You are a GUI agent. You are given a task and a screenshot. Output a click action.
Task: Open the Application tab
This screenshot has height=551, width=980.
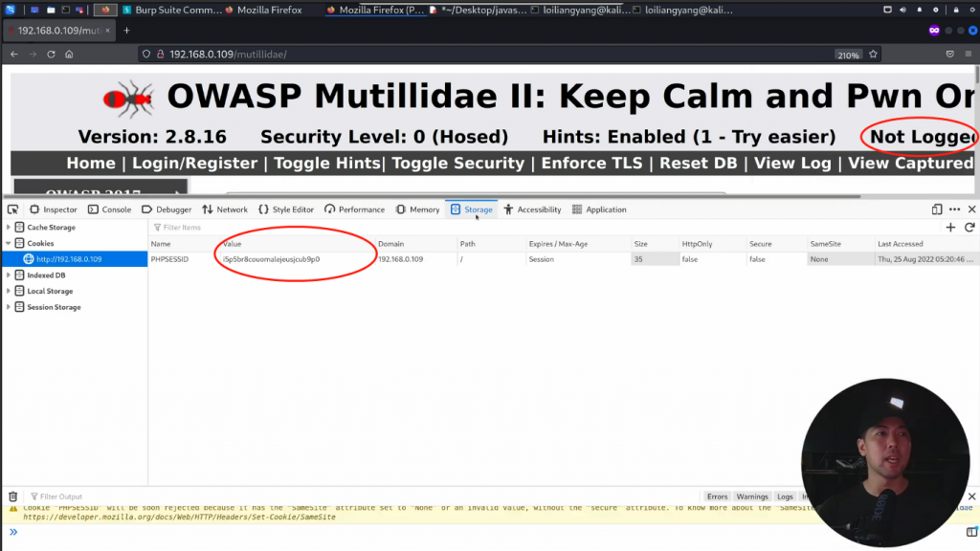(x=599, y=209)
